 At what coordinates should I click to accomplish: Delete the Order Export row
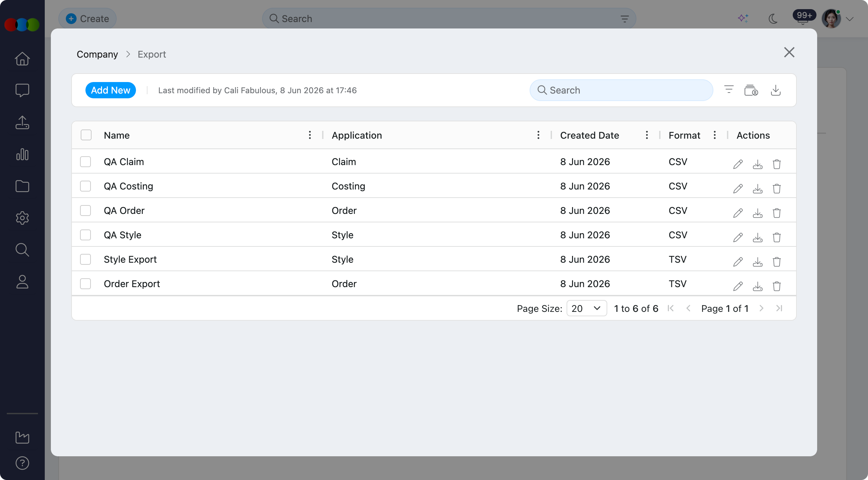click(777, 286)
